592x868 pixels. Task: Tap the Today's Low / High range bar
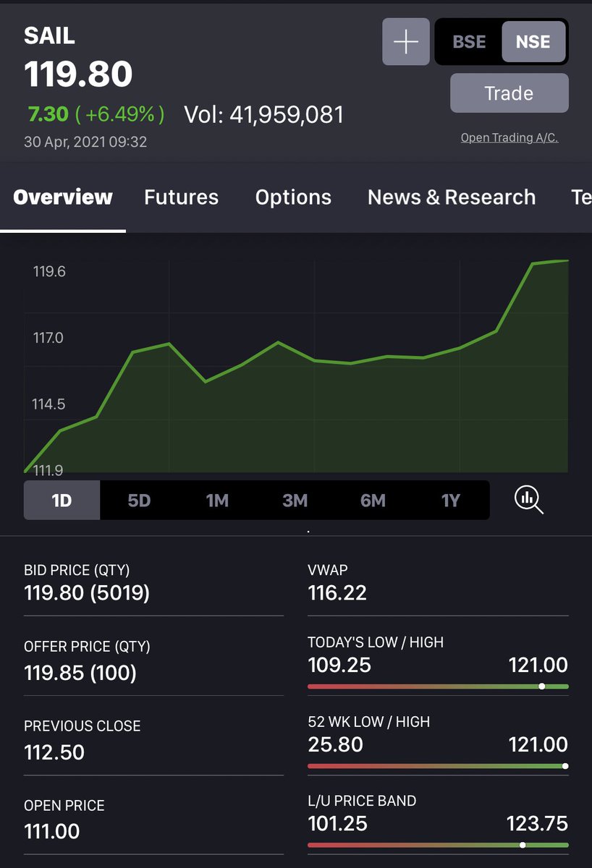[x=438, y=686]
